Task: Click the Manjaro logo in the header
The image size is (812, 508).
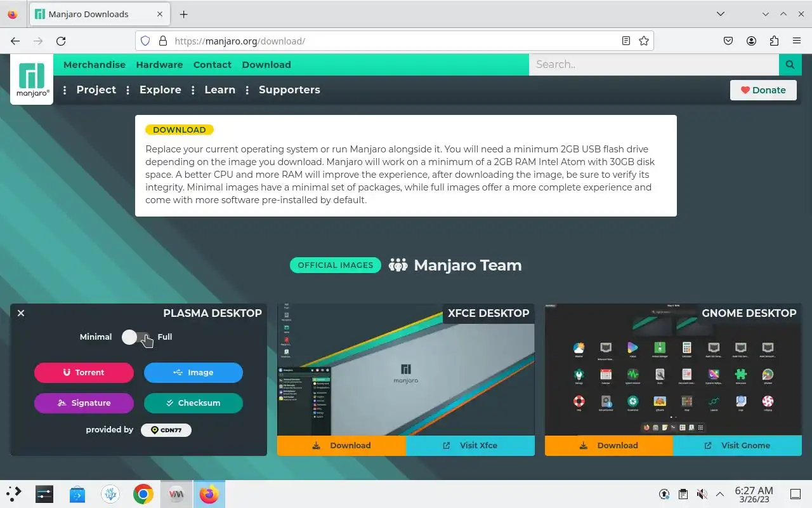Action: [x=32, y=79]
